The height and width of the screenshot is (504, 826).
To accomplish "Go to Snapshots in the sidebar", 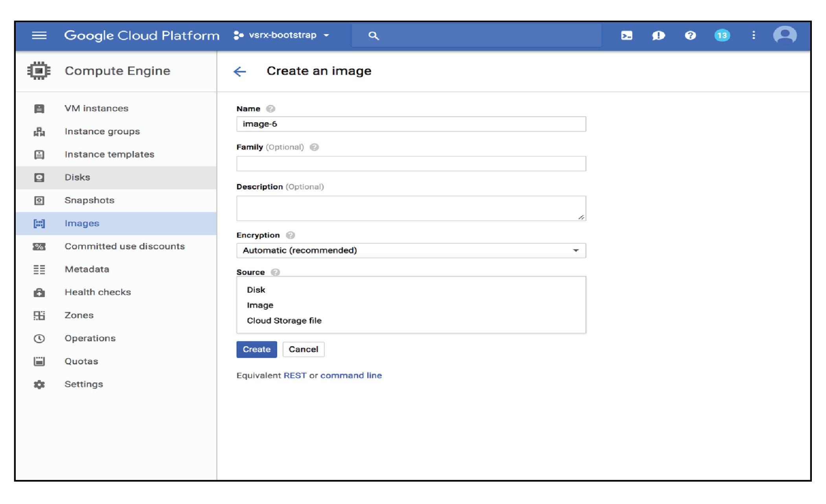I will pyautogui.click(x=89, y=200).
